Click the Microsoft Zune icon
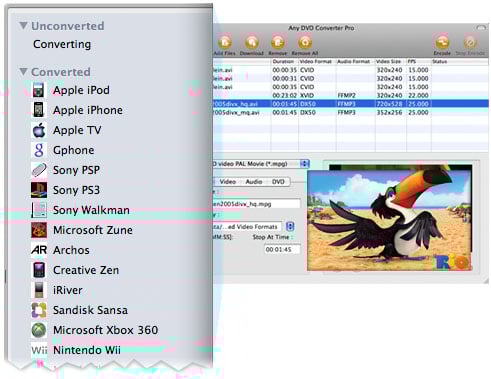The width and height of the screenshot is (491, 379). [x=39, y=230]
